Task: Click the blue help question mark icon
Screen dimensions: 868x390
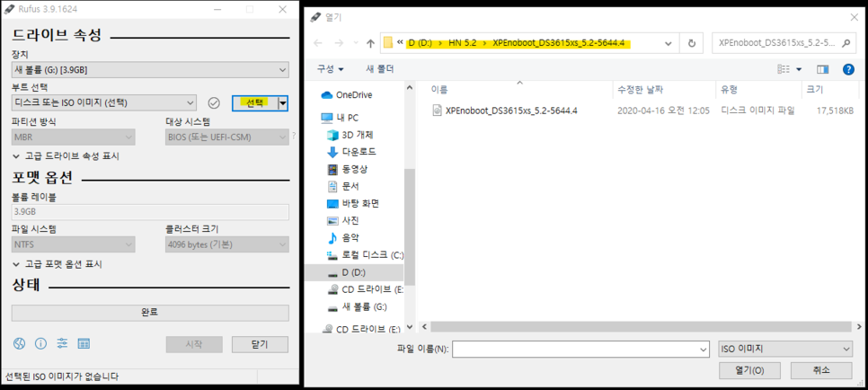Action: point(848,69)
